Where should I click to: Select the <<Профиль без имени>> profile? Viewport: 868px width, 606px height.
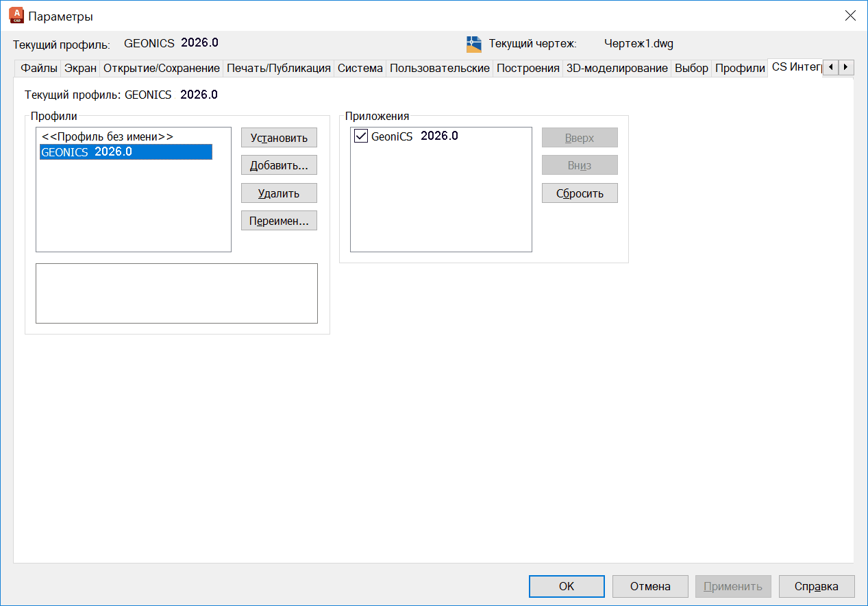108,136
